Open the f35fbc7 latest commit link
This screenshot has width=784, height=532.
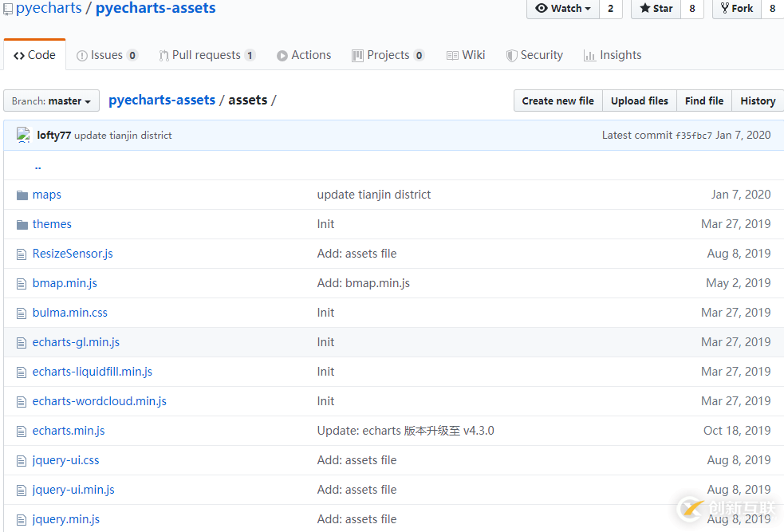point(694,136)
